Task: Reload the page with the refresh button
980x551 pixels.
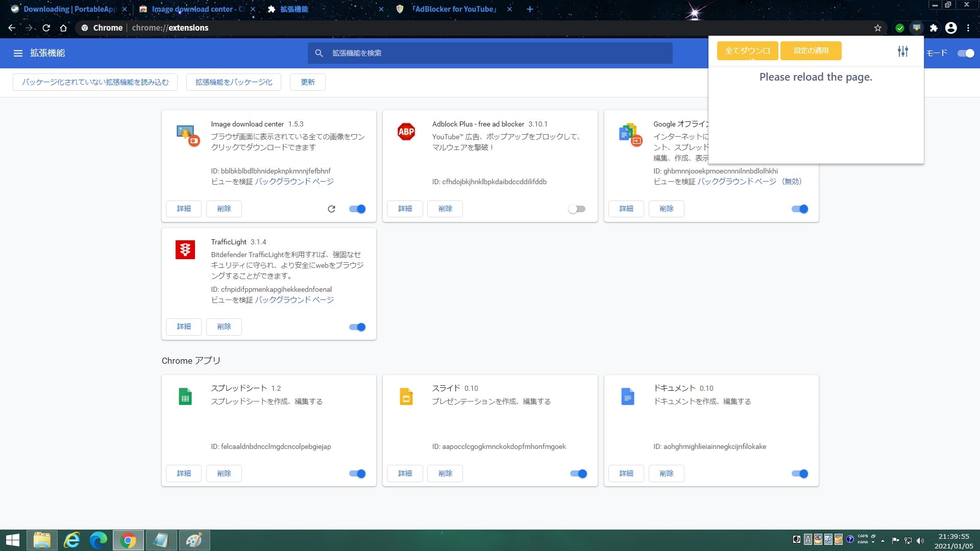Action: click(46, 28)
